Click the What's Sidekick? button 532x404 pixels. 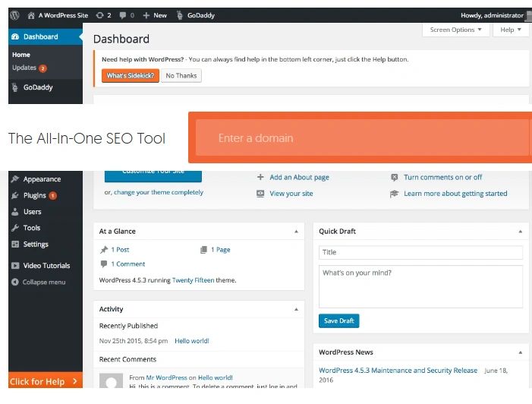[131, 75]
